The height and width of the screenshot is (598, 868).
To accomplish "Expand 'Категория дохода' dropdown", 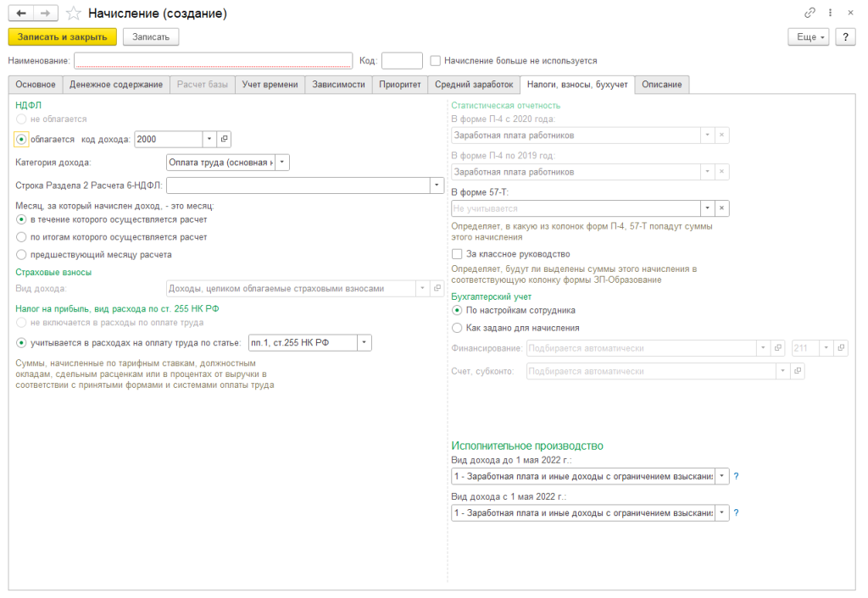I will (282, 163).
